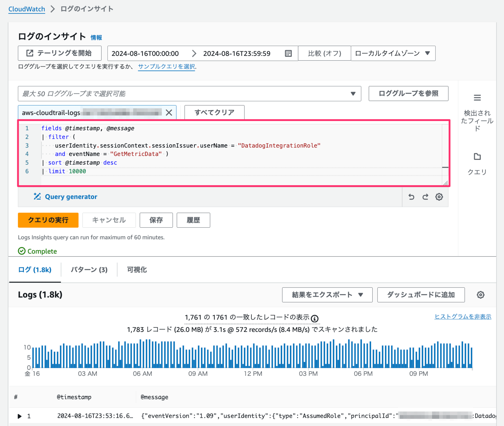The height and width of the screenshot is (426, 504).
Task: Click the Complete status indicator
Action: tap(37, 251)
